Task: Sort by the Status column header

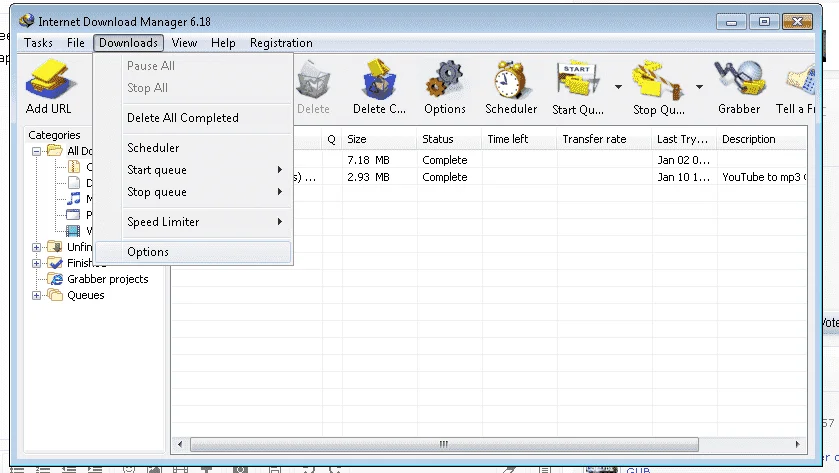Action: click(449, 139)
